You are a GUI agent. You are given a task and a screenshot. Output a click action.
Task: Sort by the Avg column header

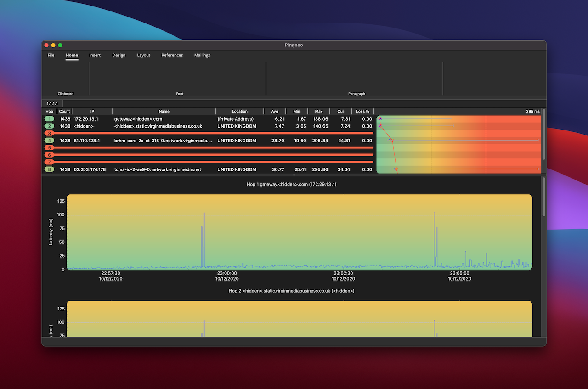point(275,112)
